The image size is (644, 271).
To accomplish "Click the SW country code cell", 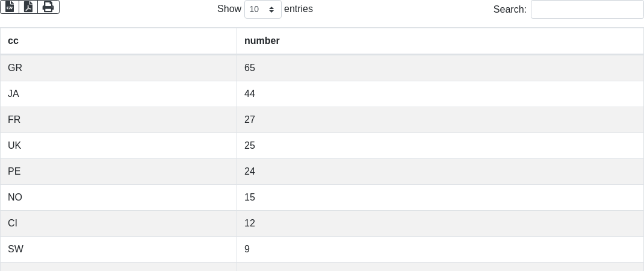I will [x=119, y=249].
